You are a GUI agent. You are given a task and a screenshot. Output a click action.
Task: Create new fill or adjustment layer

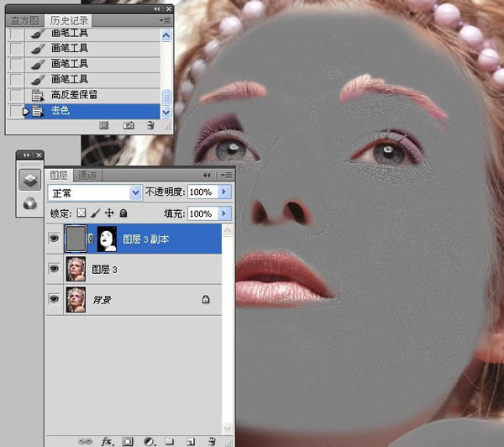[x=149, y=441]
